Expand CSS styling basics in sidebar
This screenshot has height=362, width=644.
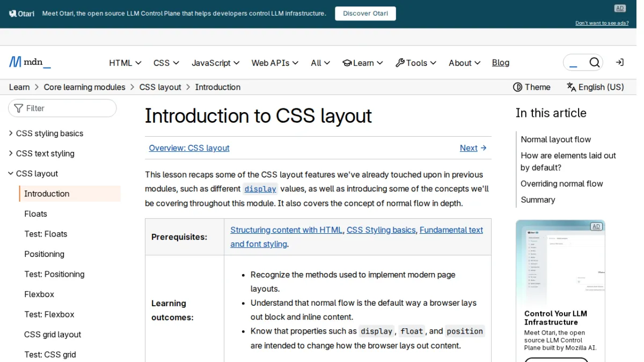(46, 133)
